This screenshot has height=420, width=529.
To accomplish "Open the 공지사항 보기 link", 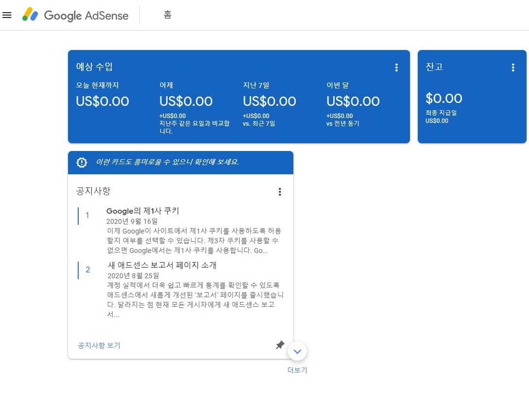I will [99, 345].
